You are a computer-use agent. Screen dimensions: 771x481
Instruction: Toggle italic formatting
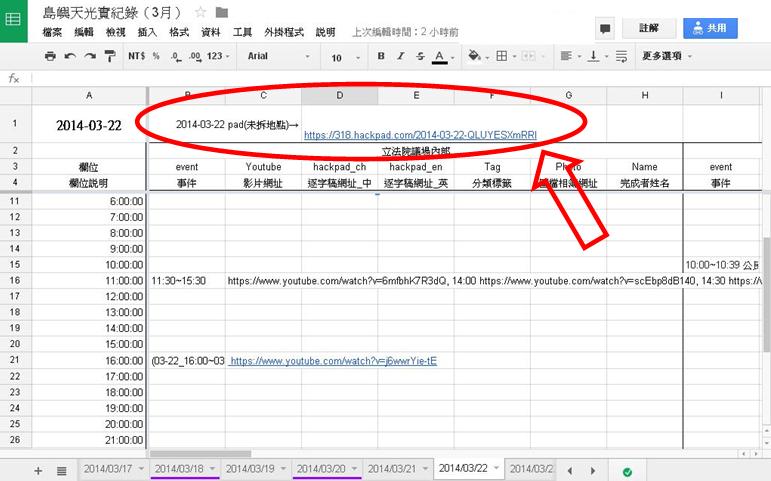coord(399,57)
